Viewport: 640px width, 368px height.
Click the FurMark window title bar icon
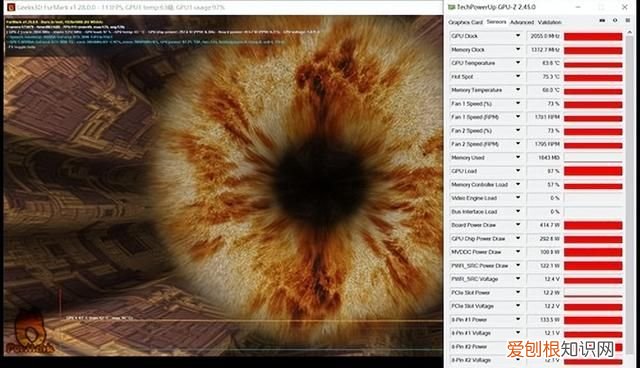click(11, 7)
